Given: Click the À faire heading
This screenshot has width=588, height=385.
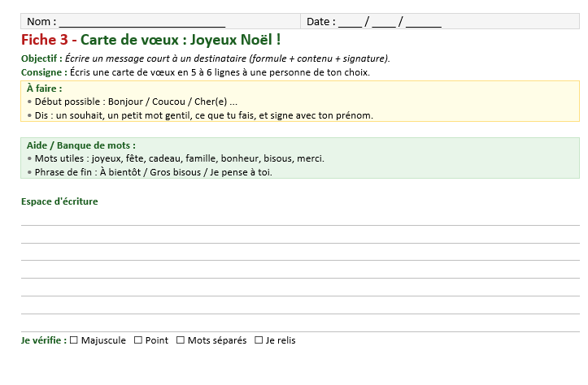Looking at the screenshot, I should tap(44, 89).
